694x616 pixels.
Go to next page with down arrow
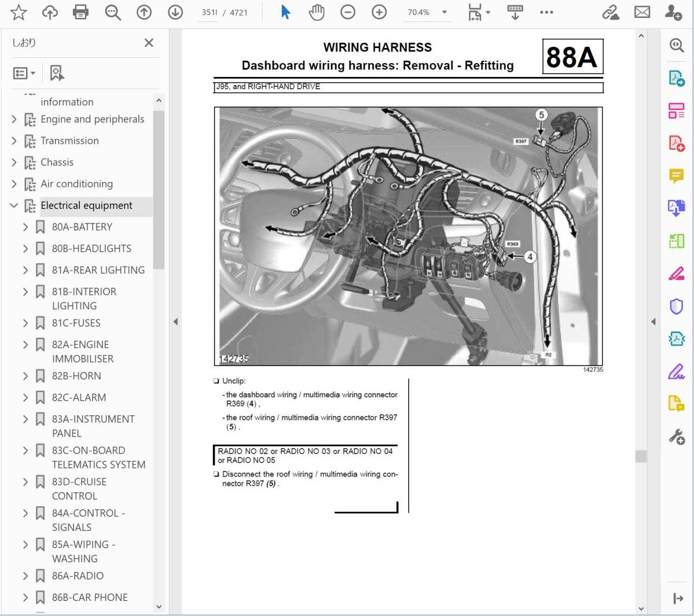point(175,12)
